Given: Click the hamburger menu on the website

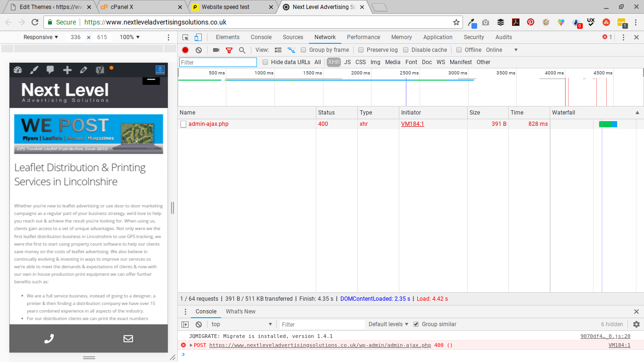Looking at the screenshot, I should (x=151, y=80).
